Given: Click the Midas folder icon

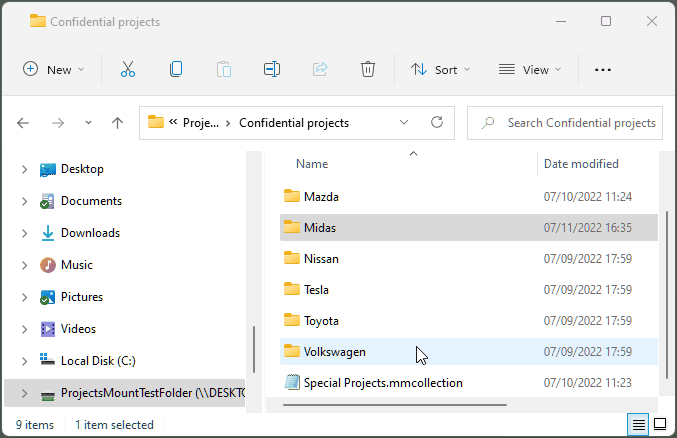Looking at the screenshot, I should 292,227.
